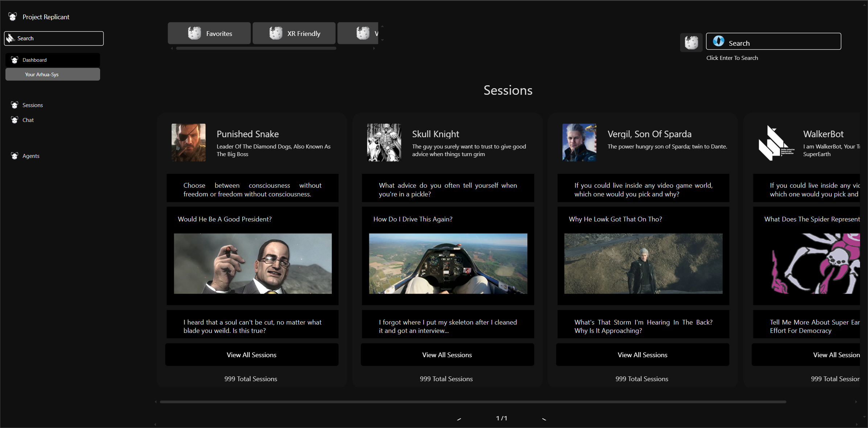Open Sessions from the sidebar icon
This screenshot has width=868, height=428.
[15, 105]
